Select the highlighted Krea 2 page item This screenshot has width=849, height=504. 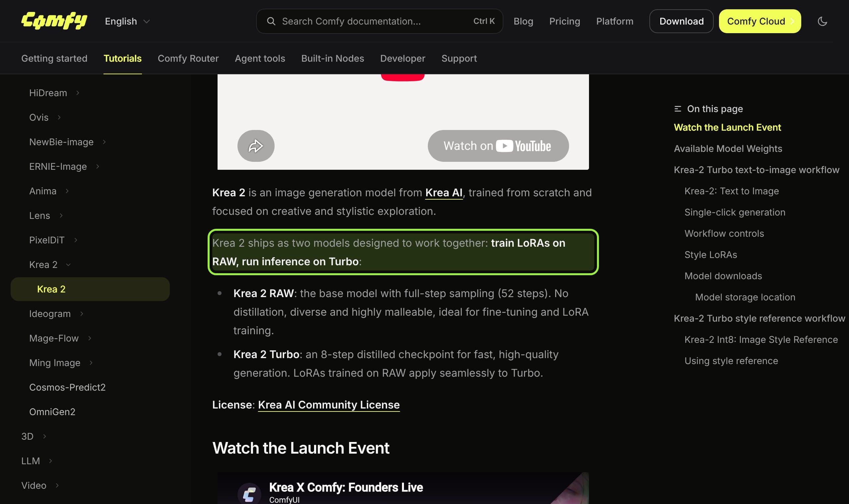coord(90,289)
